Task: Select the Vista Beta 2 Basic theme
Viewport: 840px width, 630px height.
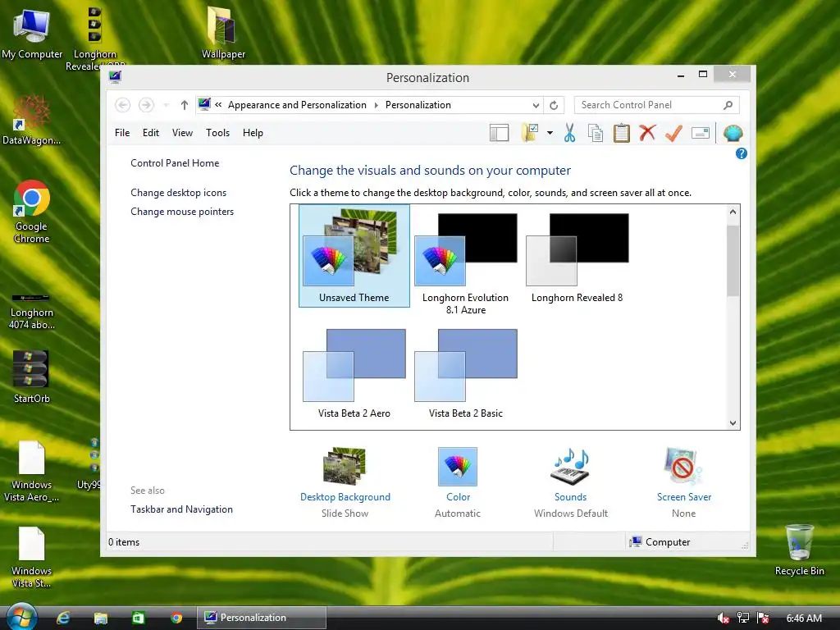Action: click(x=466, y=373)
